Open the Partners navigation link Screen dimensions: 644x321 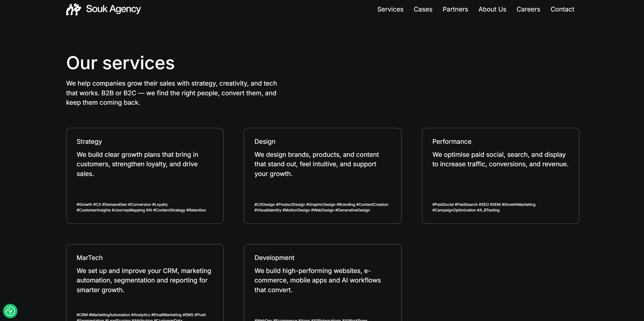[x=455, y=9]
